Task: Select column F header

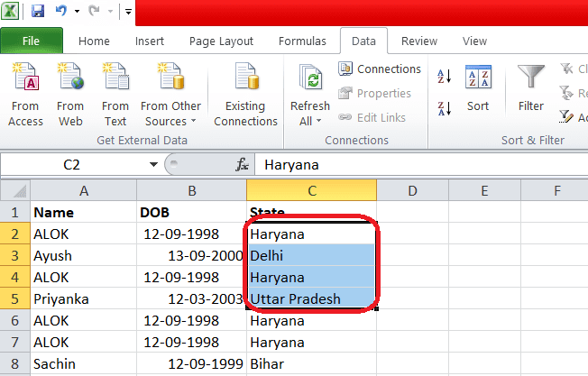Action: tap(555, 191)
